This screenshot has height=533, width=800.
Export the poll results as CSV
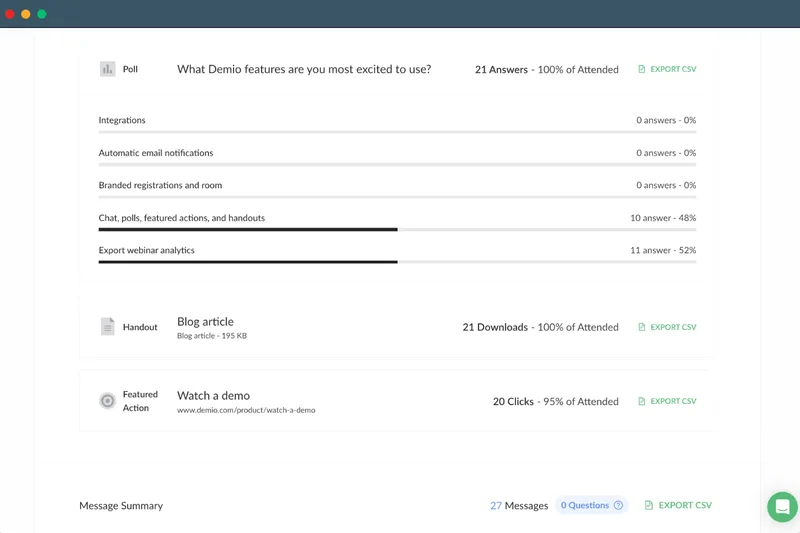tap(673, 70)
